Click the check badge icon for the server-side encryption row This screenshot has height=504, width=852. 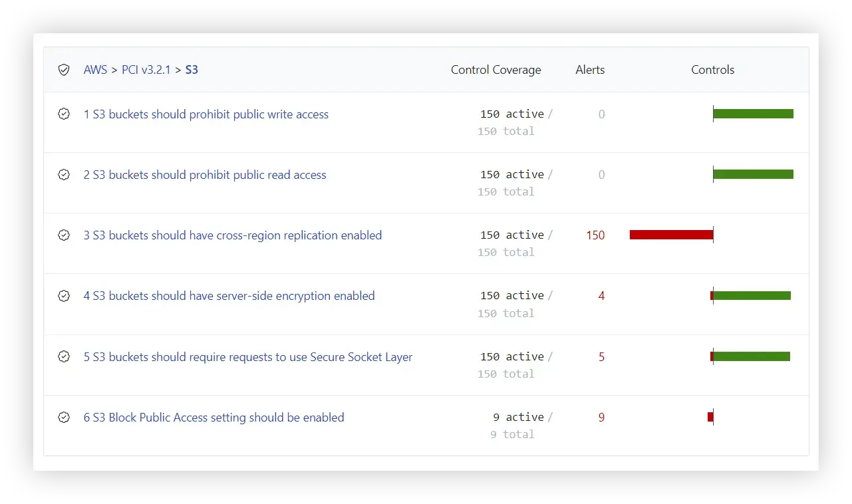(x=64, y=296)
